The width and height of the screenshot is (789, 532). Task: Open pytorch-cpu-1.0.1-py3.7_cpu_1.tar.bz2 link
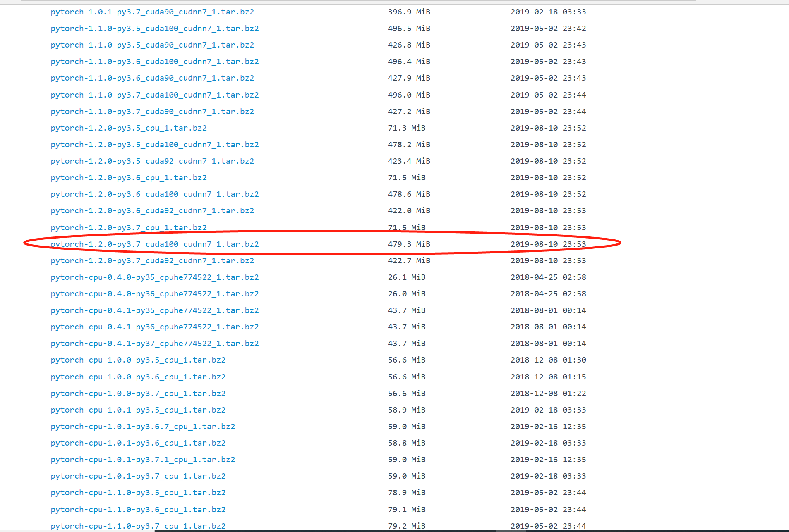(x=138, y=476)
